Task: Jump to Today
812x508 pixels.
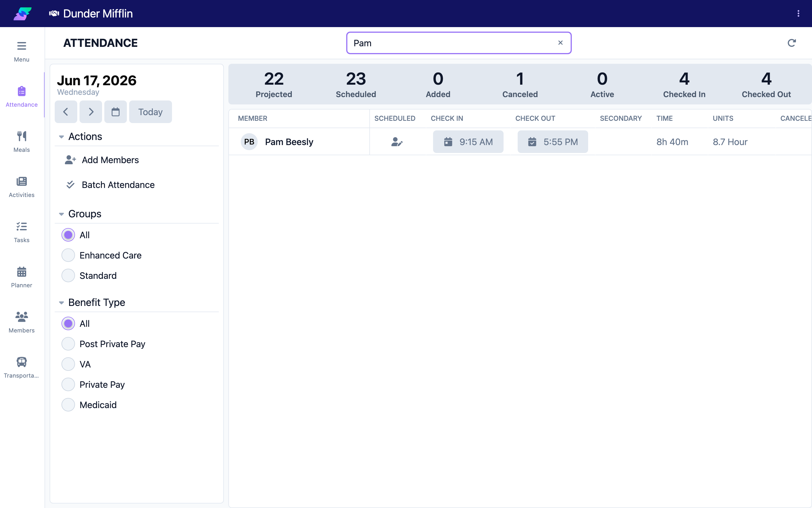Action: pyautogui.click(x=150, y=112)
